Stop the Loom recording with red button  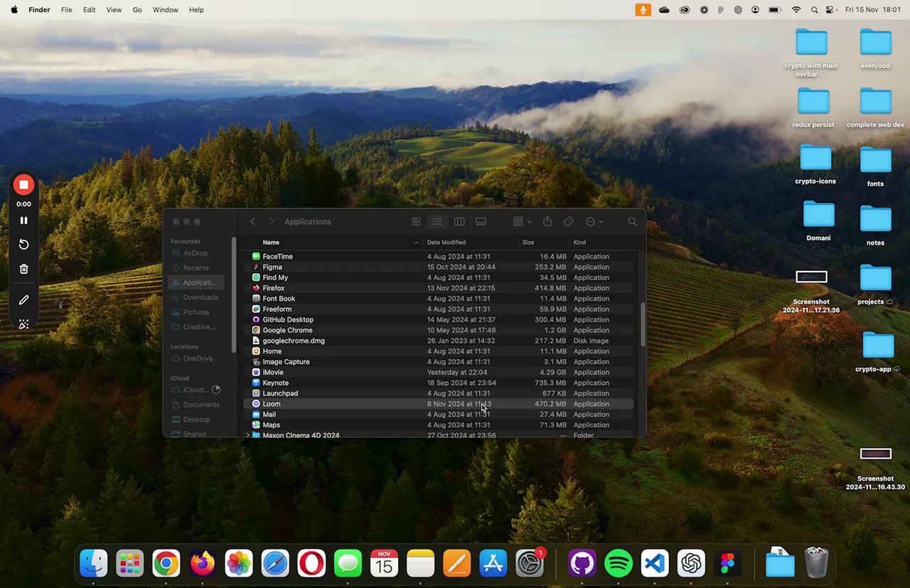point(23,185)
